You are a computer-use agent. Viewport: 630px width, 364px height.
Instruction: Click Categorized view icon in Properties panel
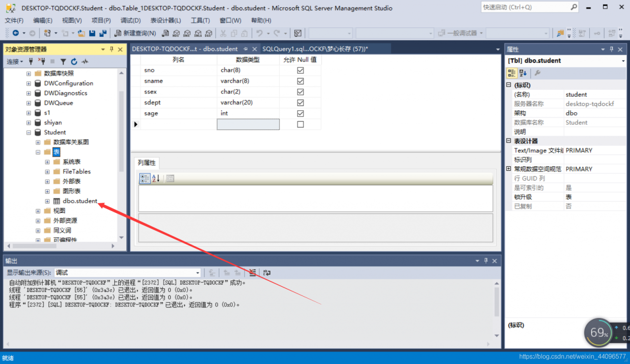click(x=512, y=73)
